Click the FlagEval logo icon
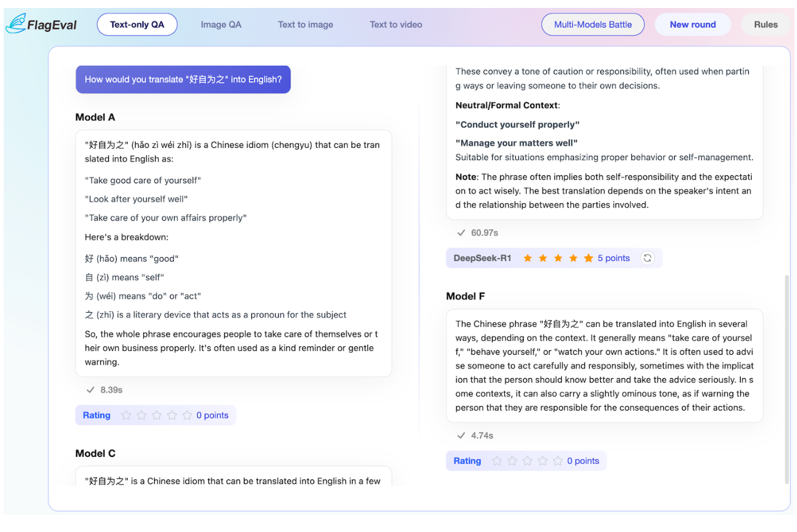This screenshot has height=532, width=797. [x=16, y=23]
